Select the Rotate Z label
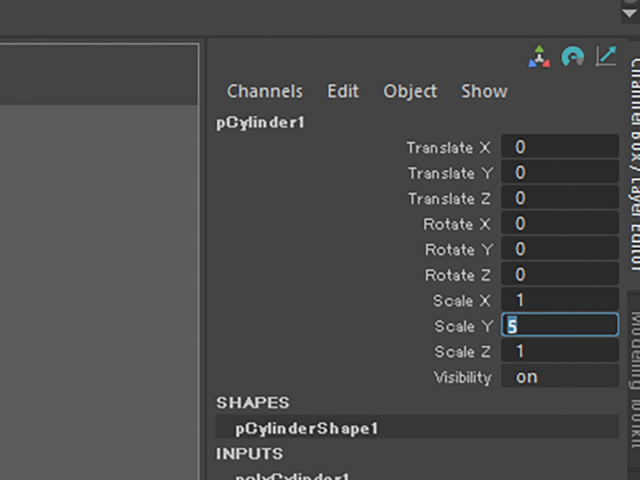 pyautogui.click(x=458, y=275)
